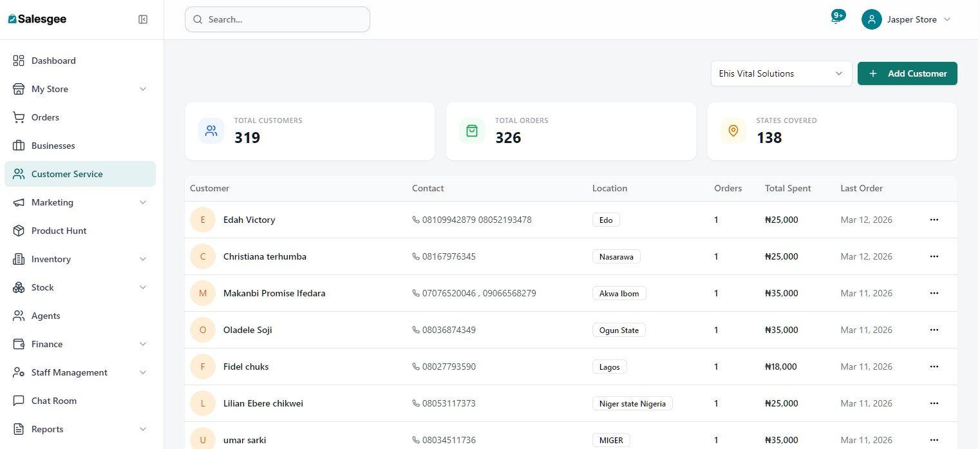Viewport: 980px width, 449px height.
Task: Focus the Search input field
Action: point(283,19)
